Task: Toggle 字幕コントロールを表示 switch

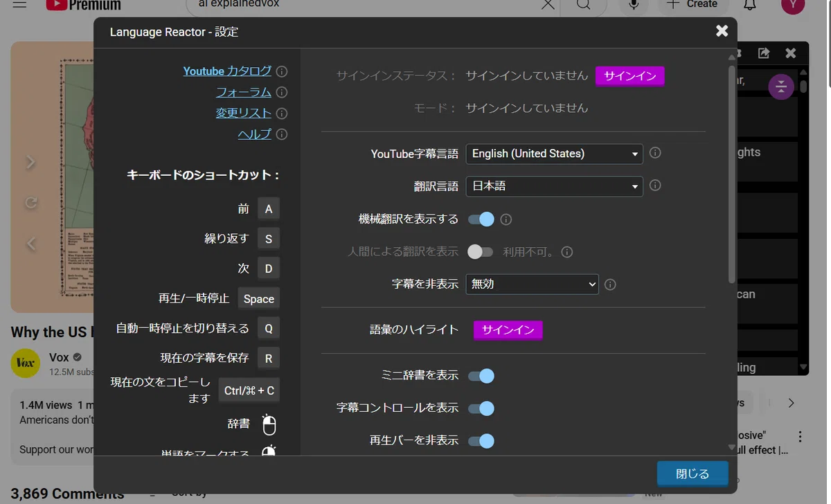Action: [x=481, y=408]
